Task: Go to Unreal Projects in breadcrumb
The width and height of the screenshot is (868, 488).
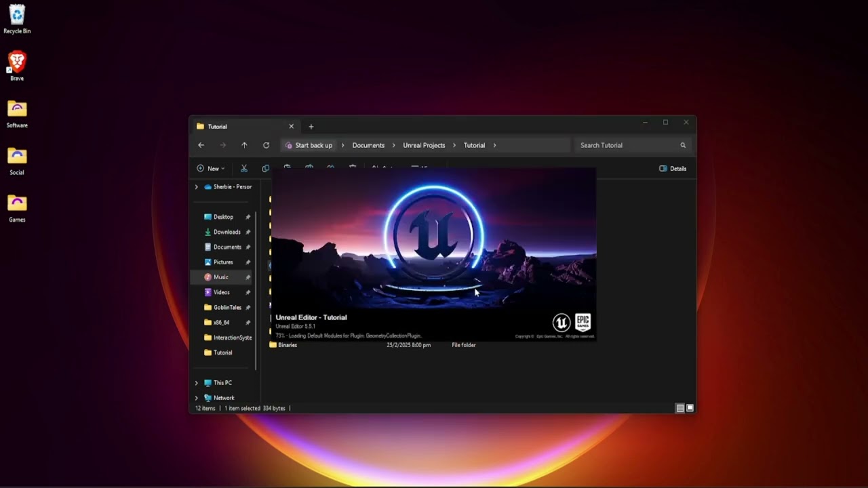Action: pyautogui.click(x=424, y=145)
